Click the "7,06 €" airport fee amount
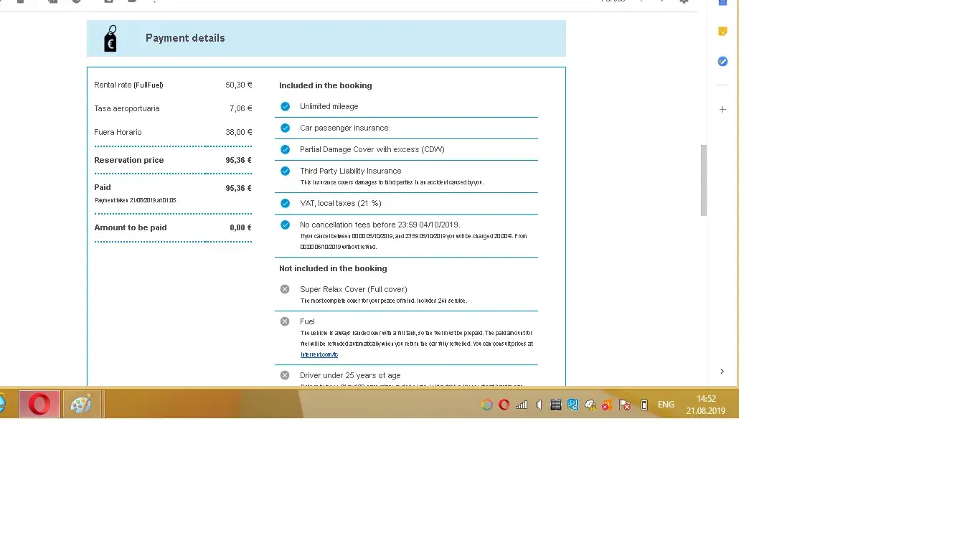The image size is (980, 551). [x=241, y=108]
